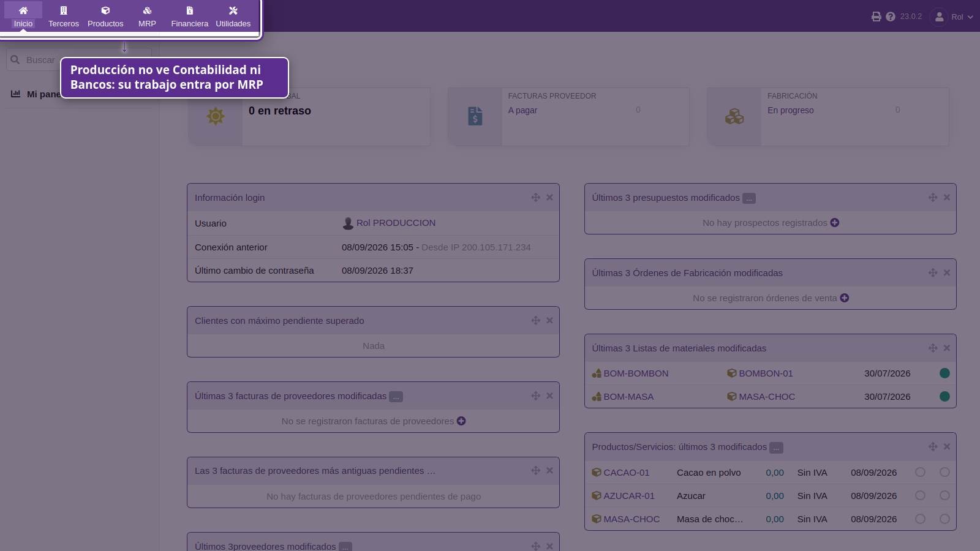The image size is (980, 551).
Task: Click first status circle in MASA-CHOC product row
Action: 920,519
